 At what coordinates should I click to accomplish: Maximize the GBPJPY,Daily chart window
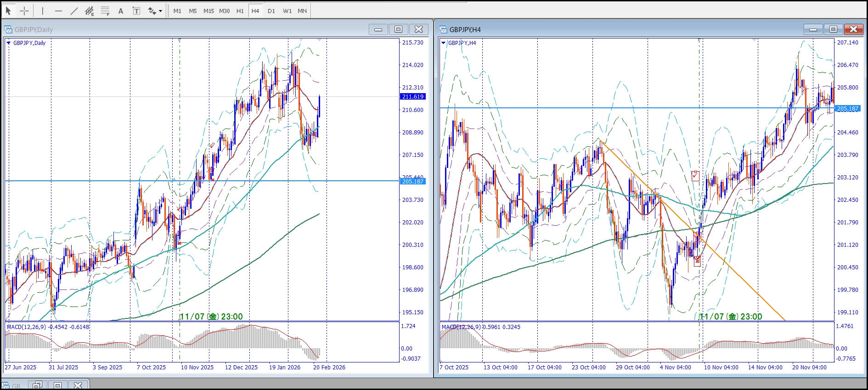pos(398,29)
